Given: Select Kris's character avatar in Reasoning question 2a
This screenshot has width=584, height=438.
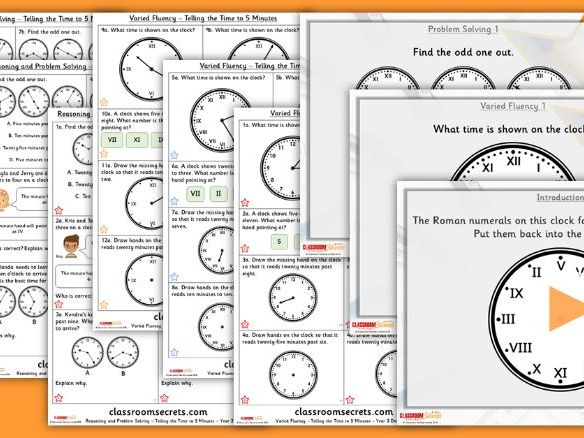Looking at the screenshot, I should coord(71,246).
